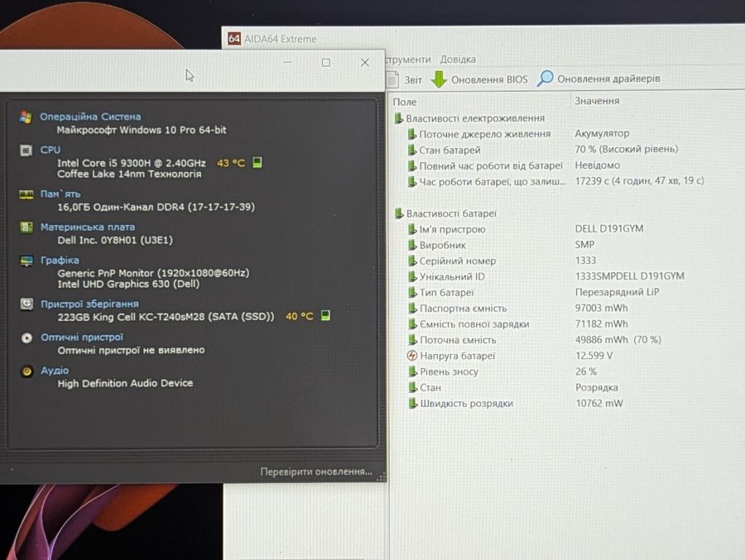The height and width of the screenshot is (560, 745).
Task: Open the Графіка section link
Action: (x=60, y=261)
